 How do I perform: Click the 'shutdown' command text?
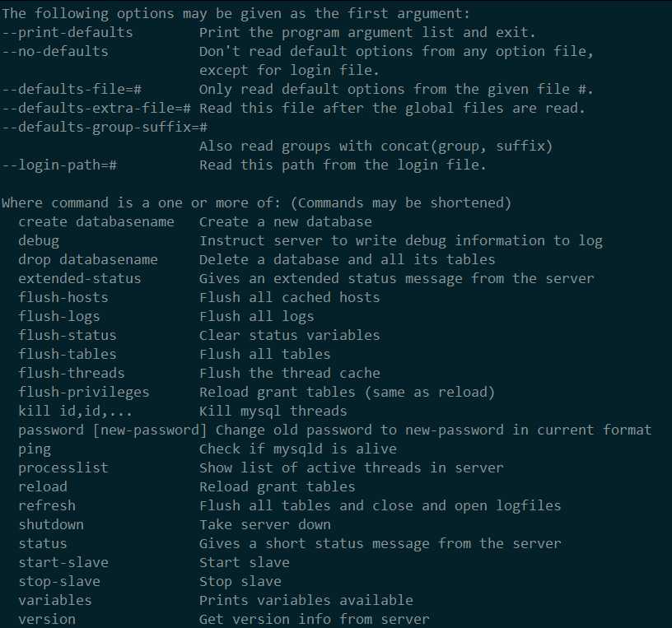51,524
